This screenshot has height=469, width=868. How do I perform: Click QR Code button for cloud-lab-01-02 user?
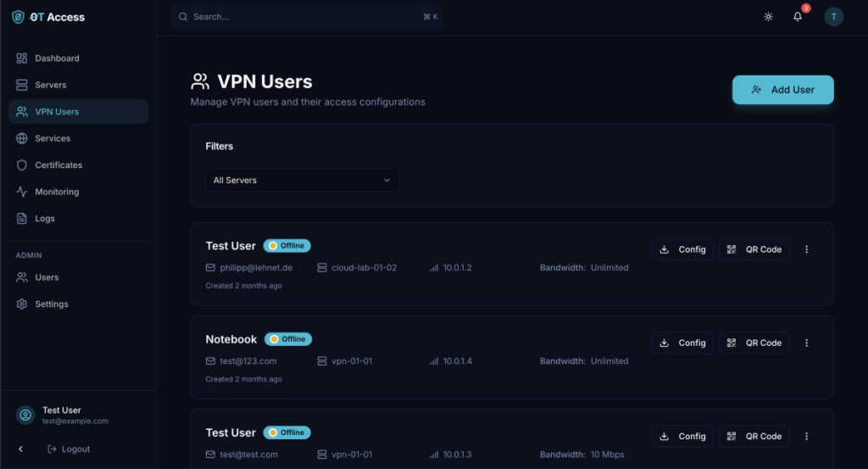[754, 249]
